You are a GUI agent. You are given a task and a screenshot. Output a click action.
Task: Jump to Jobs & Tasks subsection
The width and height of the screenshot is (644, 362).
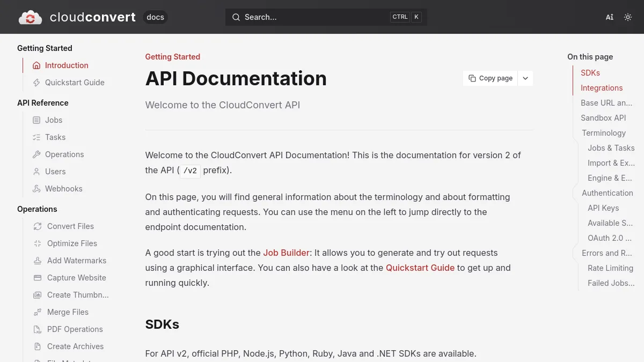(611, 148)
